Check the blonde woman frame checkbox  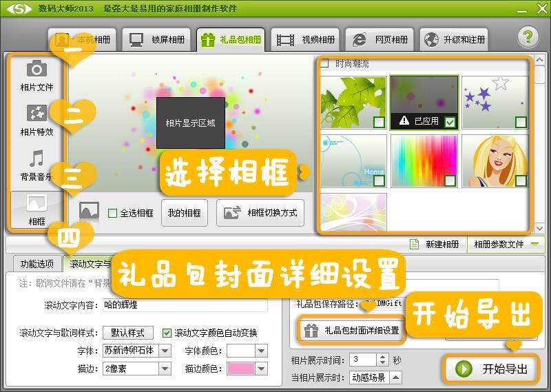[521, 180]
